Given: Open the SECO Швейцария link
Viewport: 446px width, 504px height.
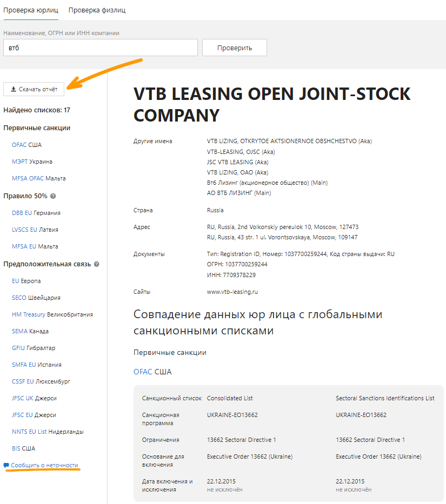Looking at the screenshot, I should 36,298.
